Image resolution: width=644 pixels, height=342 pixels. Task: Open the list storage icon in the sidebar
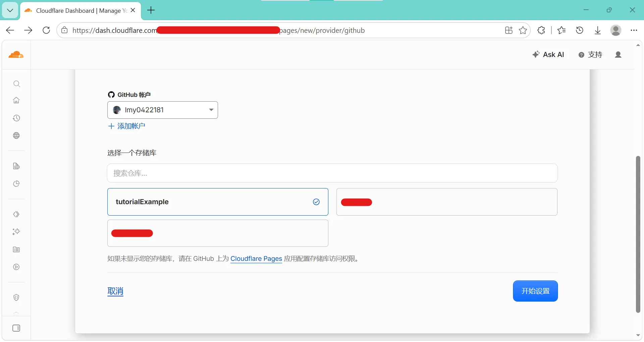16,249
